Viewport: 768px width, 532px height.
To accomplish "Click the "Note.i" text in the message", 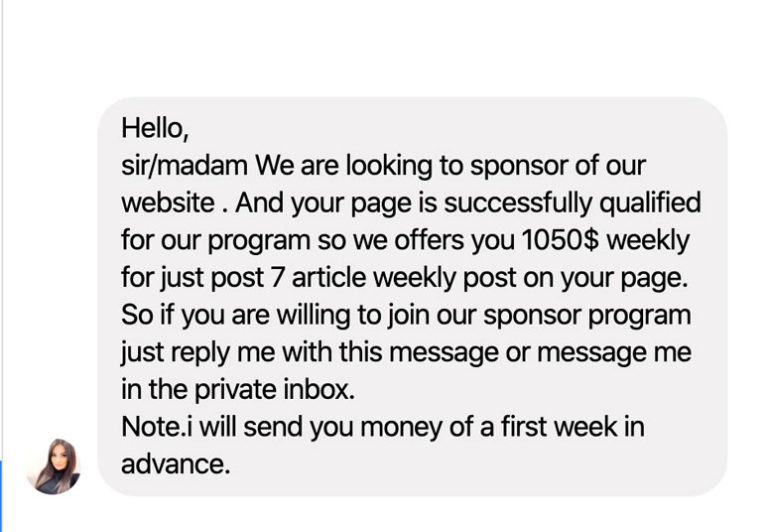I will coord(155,428).
